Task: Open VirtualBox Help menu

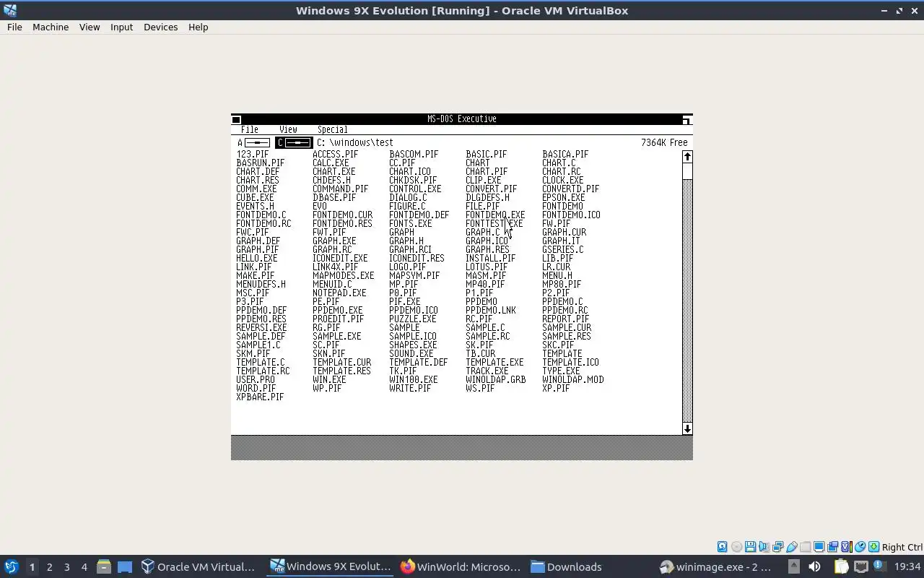Action: pos(198,27)
